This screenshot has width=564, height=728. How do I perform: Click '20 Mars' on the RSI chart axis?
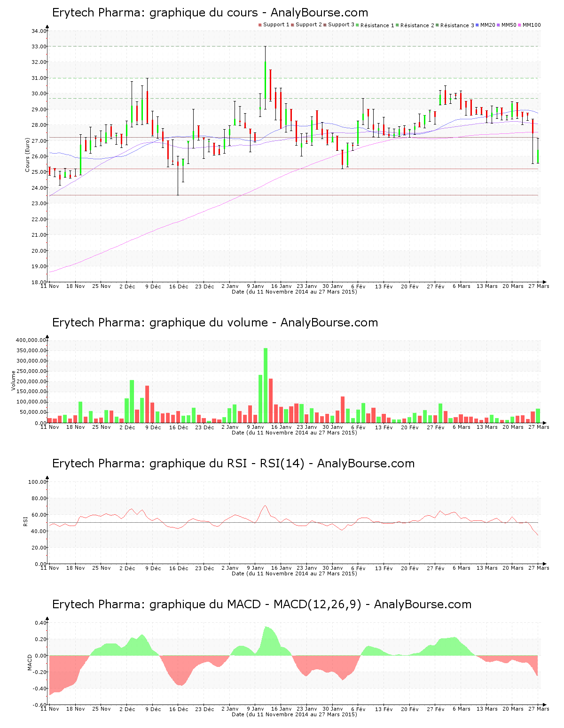(x=513, y=568)
